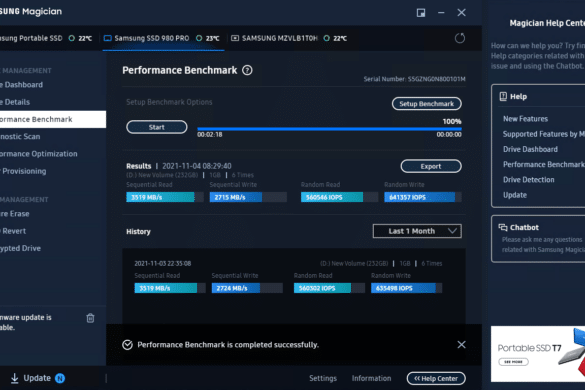
Task: Select the Samsung SSD 980 PRO tab
Action: [163, 38]
